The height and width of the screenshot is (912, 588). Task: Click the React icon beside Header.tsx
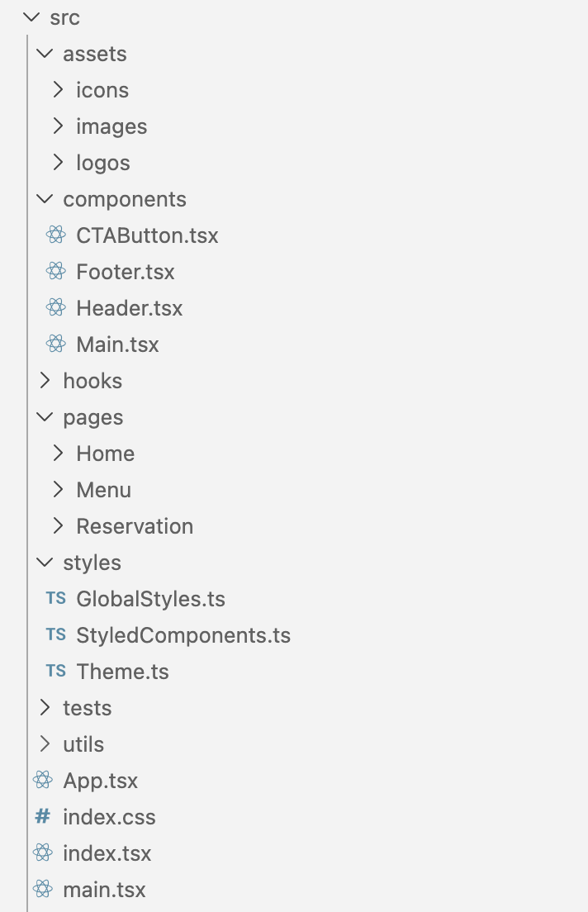coord(56,308)
